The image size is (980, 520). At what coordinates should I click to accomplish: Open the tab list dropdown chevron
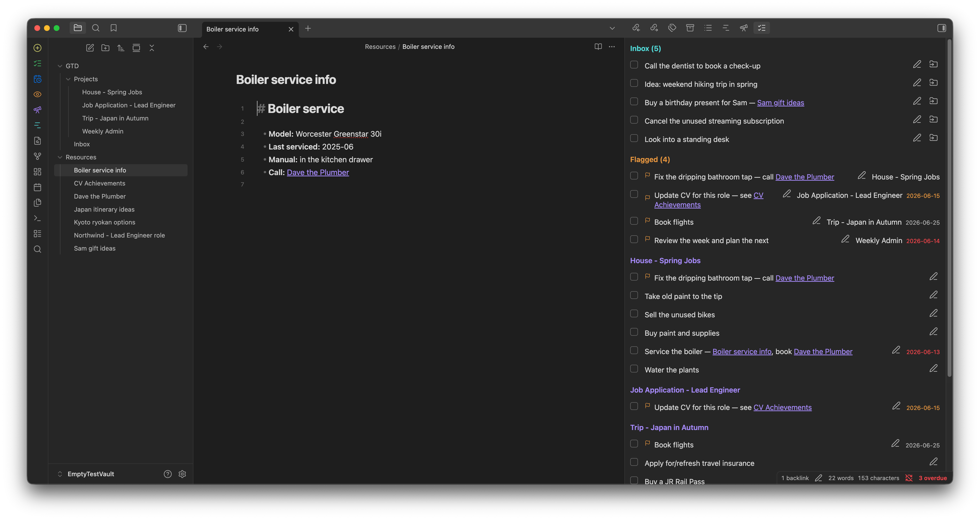[x=612, y=28]
